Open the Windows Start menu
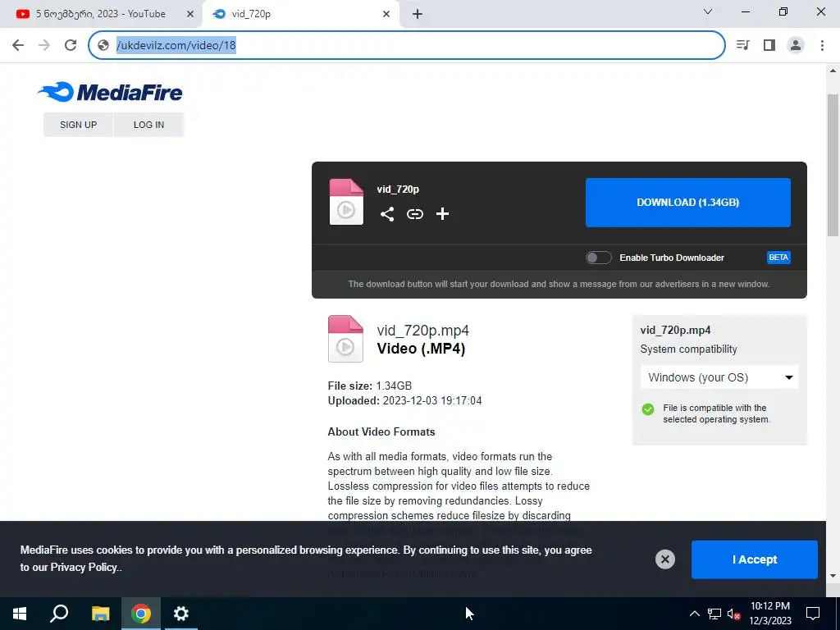The image size is (840, 630). click(20, 614)
